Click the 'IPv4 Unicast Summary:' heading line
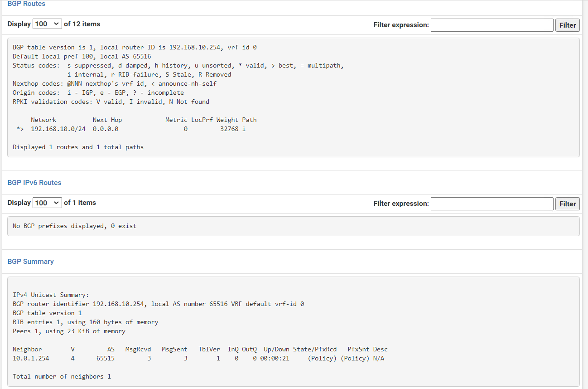Viewport: 588px width, 389px height. coord(51,295)
